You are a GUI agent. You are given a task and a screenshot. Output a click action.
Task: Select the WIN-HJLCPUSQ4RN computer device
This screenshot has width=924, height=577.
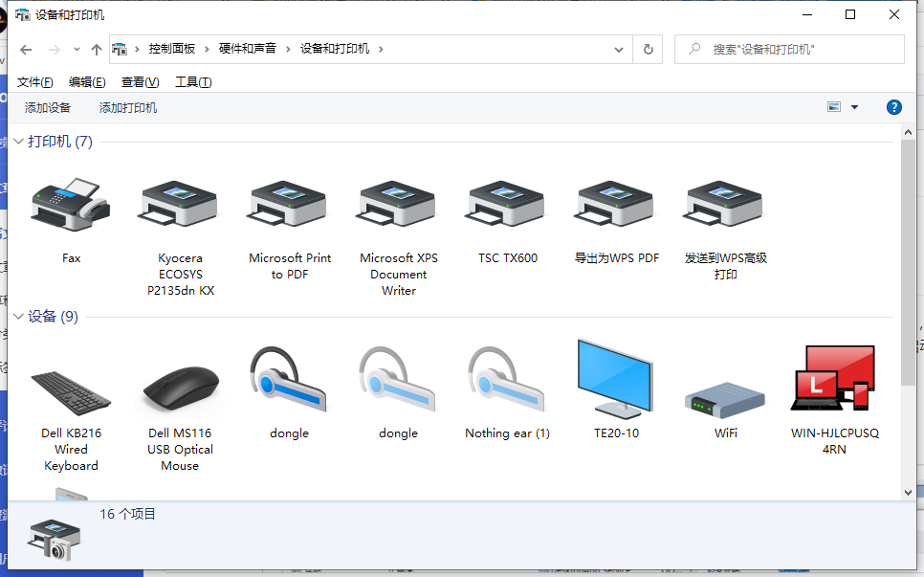pyautogui.click(x=833, y=378)
